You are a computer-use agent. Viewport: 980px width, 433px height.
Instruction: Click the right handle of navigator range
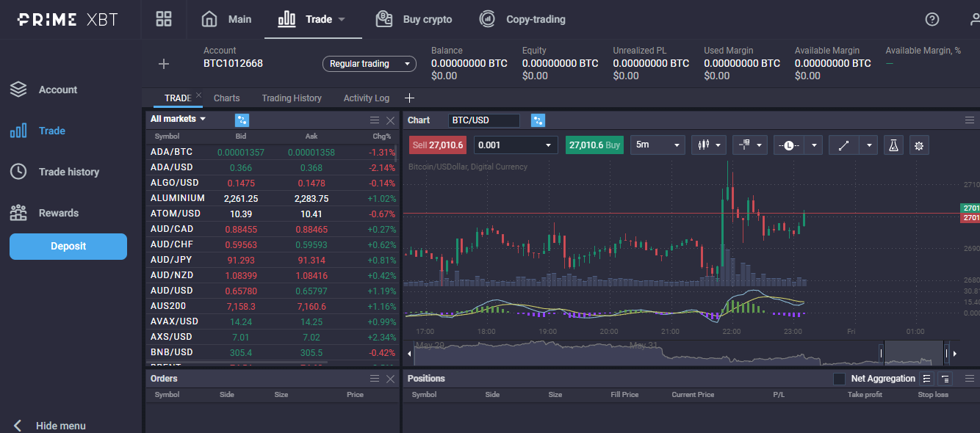click(946, 354)
